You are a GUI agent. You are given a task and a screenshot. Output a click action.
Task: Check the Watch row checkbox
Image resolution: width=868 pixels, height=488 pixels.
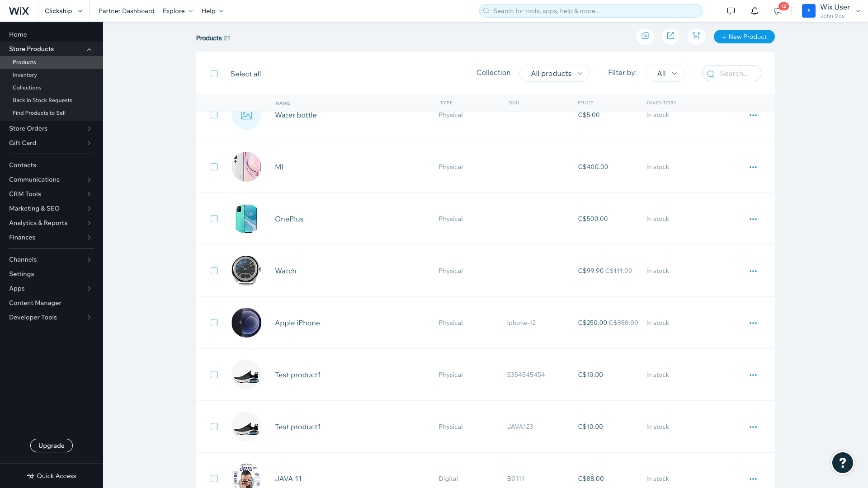pyautogui.click(x=214, y=271)
